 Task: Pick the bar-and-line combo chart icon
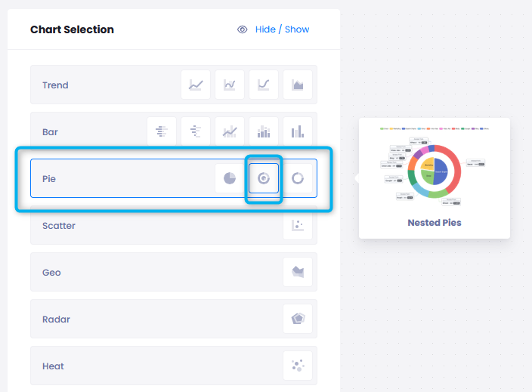(230, 132)
